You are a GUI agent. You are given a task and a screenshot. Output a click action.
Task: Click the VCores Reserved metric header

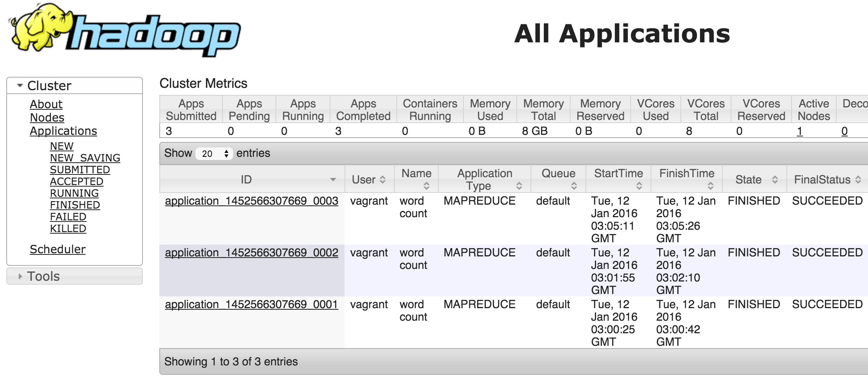pyautogui.click(x=761, y=110)
